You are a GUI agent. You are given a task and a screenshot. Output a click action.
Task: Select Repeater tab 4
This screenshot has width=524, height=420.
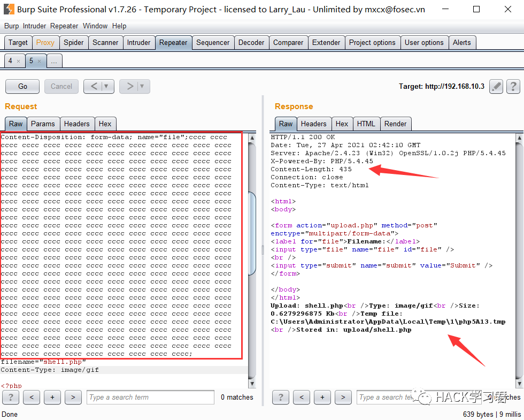coord(10,61)
